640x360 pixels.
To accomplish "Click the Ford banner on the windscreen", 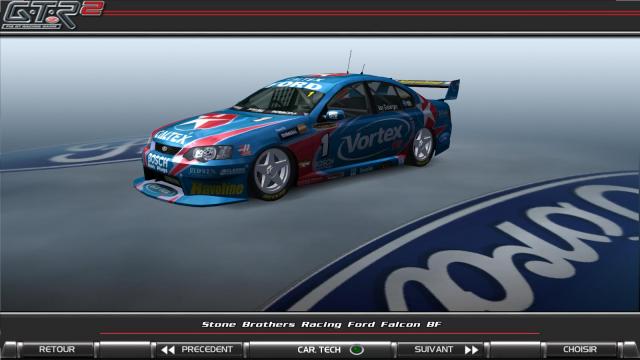I will (x=297, y=85).
